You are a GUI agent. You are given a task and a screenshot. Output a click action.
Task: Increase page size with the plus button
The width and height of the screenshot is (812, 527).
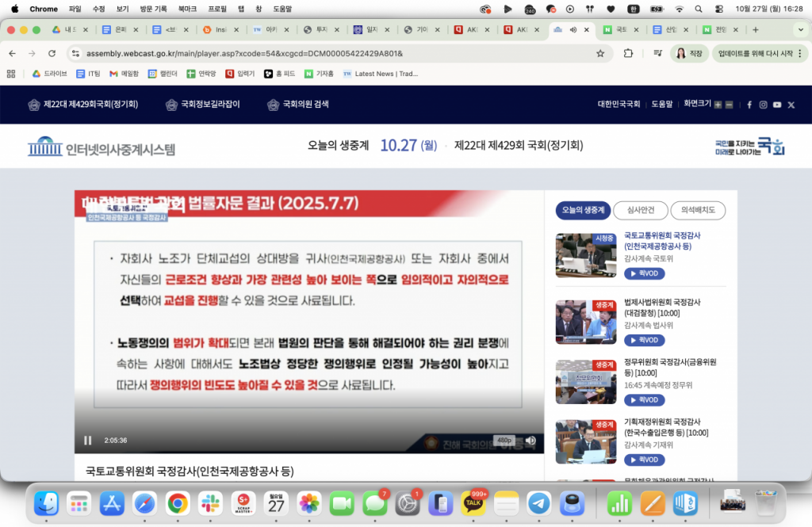tap(718, 105)
